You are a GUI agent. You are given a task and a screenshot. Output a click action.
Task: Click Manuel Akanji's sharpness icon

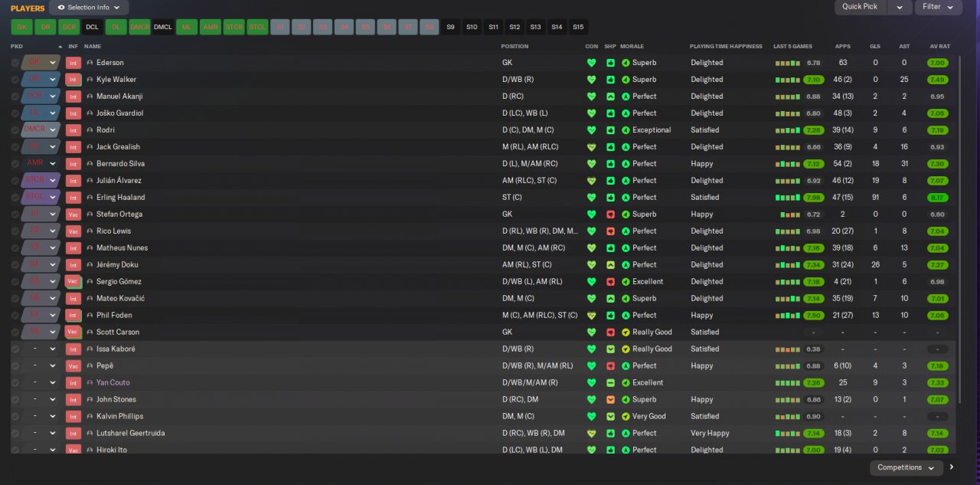(x=610, y=97)
